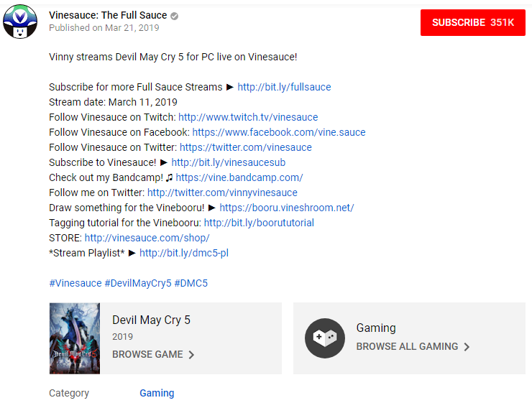This screenshot has width=532, height=403.
Task: Click the Gaming card title
Action: 376,328
